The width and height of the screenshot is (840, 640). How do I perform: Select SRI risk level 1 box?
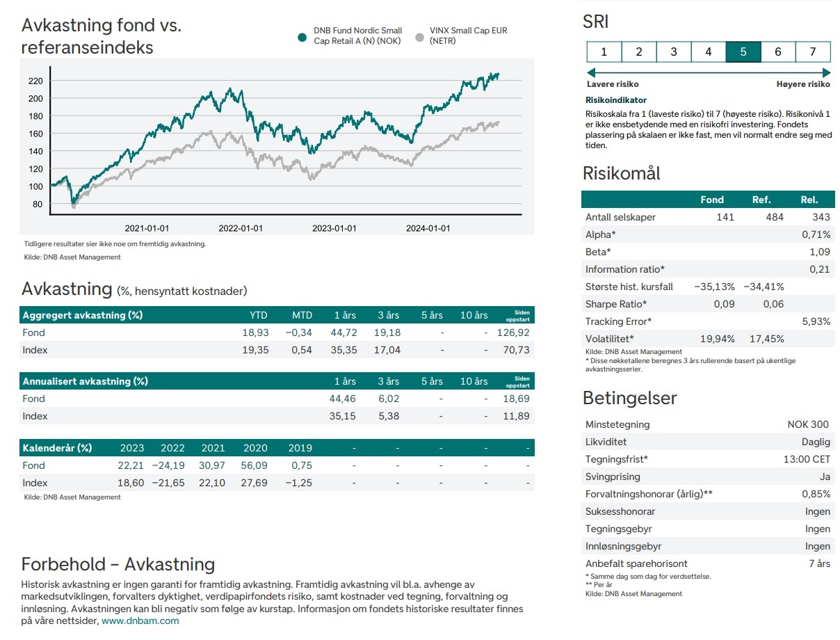click(x=604, y=51)
